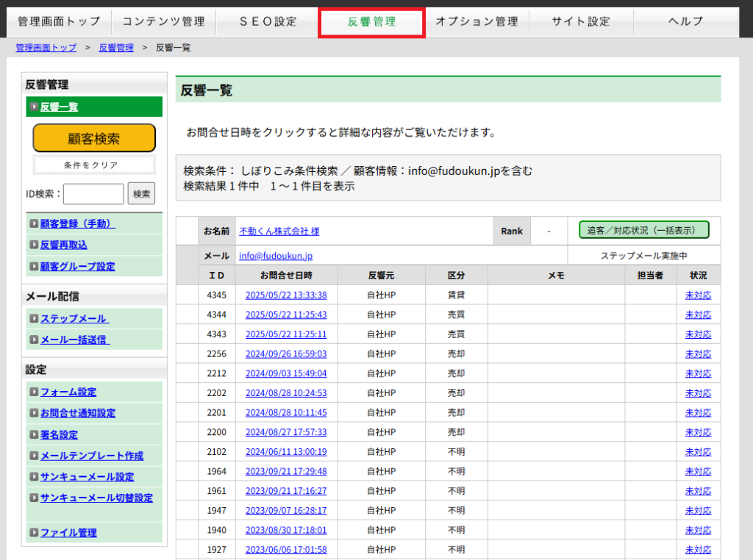Viewport: 753px width, 560px height.
Task: Click arrow icon next to ファイル管理
Action: tap(34, 533)
